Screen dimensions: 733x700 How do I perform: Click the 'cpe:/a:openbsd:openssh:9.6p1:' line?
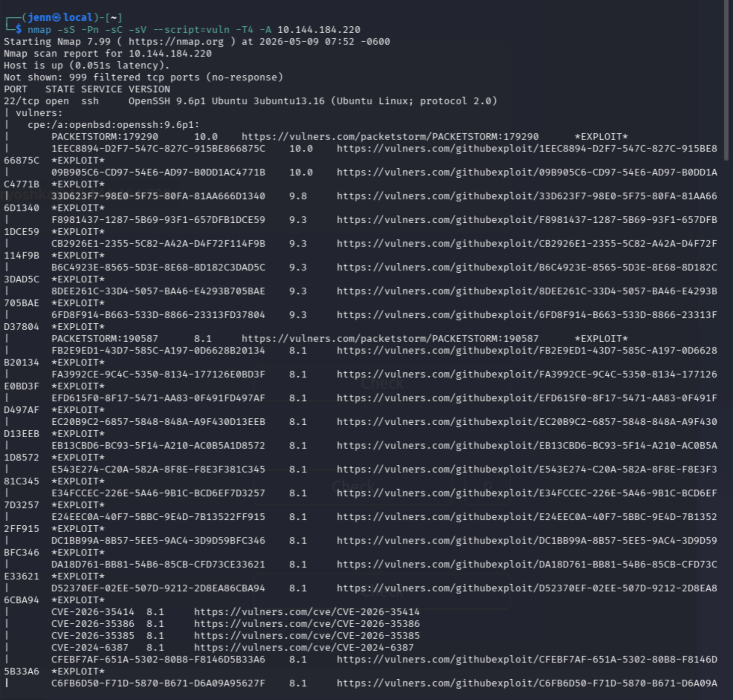point(114,125)
